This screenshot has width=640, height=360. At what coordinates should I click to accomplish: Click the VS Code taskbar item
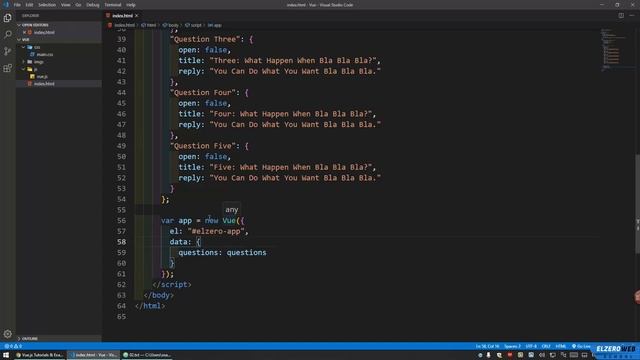coord(93,355)
